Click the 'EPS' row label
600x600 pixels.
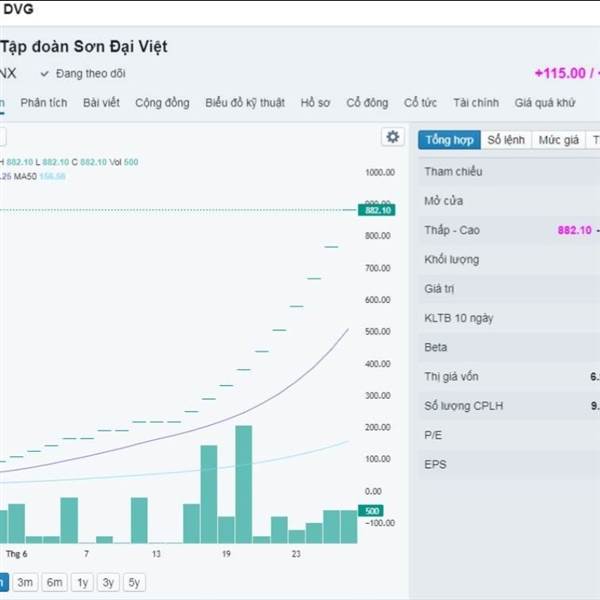click(x=435, y=464)
